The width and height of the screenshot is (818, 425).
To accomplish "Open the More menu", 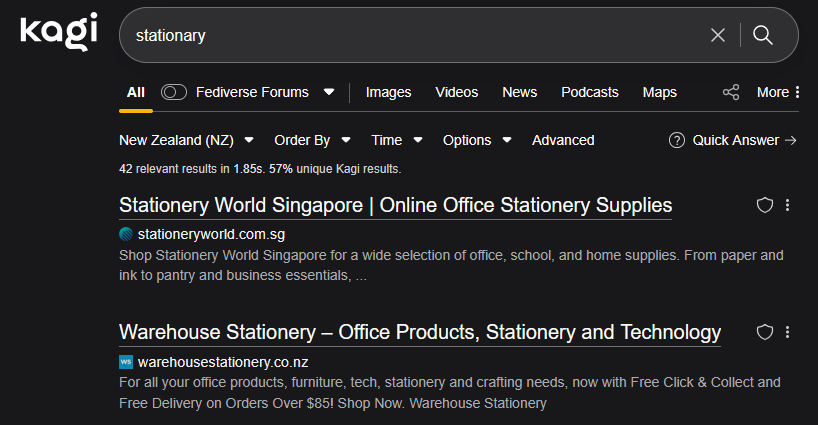I will click(779, 92).
